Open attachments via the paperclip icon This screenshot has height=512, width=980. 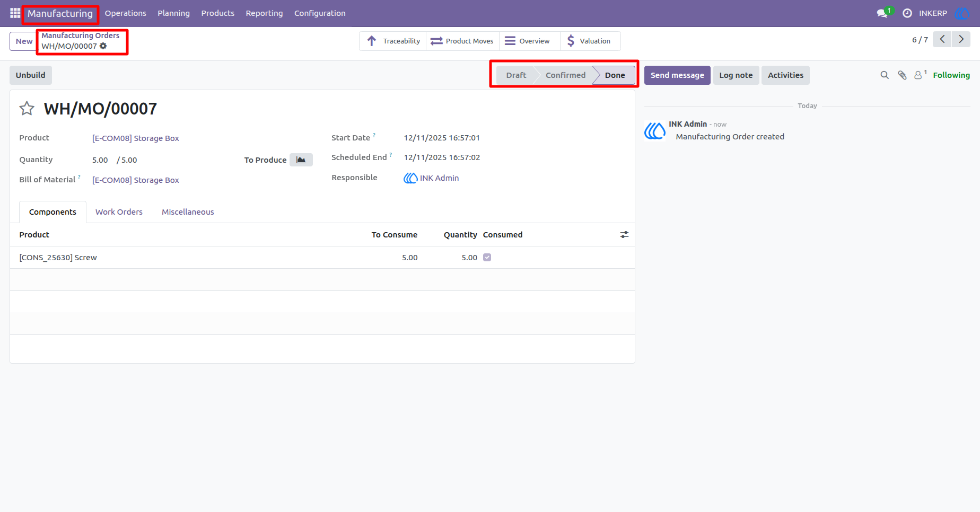pos(902,75)
